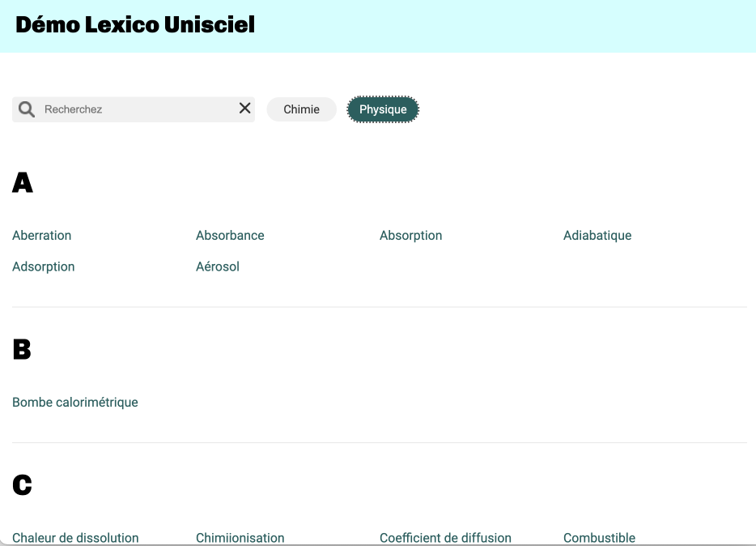The height and width of the screenshot is (546, 756).
Task: Open the Absorbance definition link
Action: [230, 236]
